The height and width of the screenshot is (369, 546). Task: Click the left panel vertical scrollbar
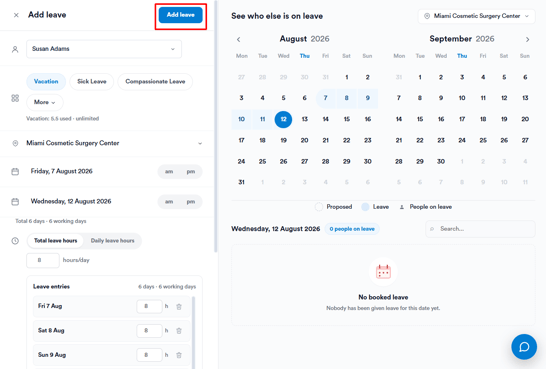(216, 126)
